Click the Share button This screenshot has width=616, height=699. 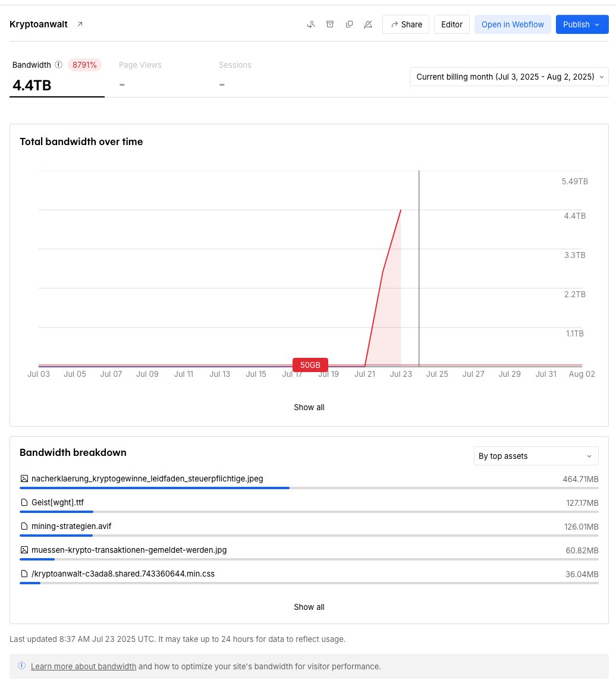click(x=406, y=24)
